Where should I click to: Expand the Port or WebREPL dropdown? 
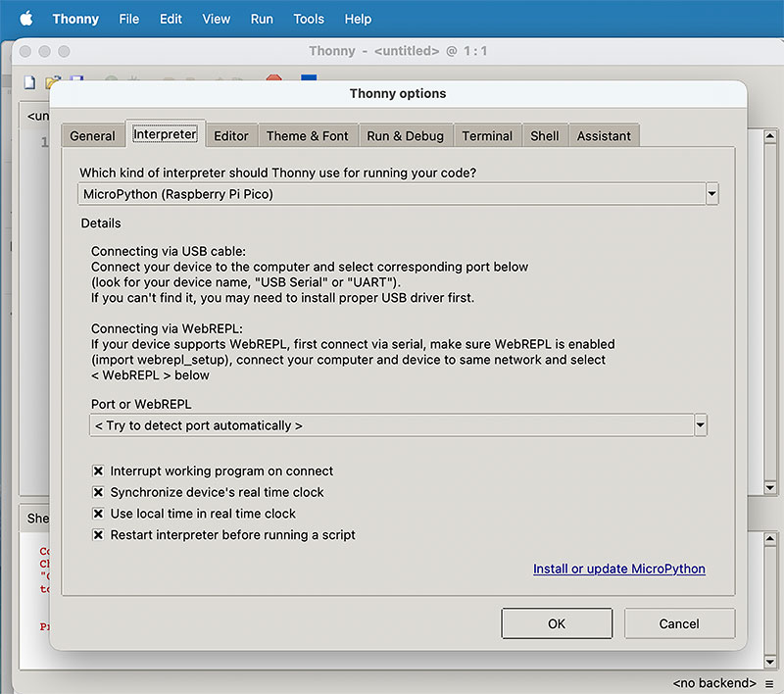700,424
